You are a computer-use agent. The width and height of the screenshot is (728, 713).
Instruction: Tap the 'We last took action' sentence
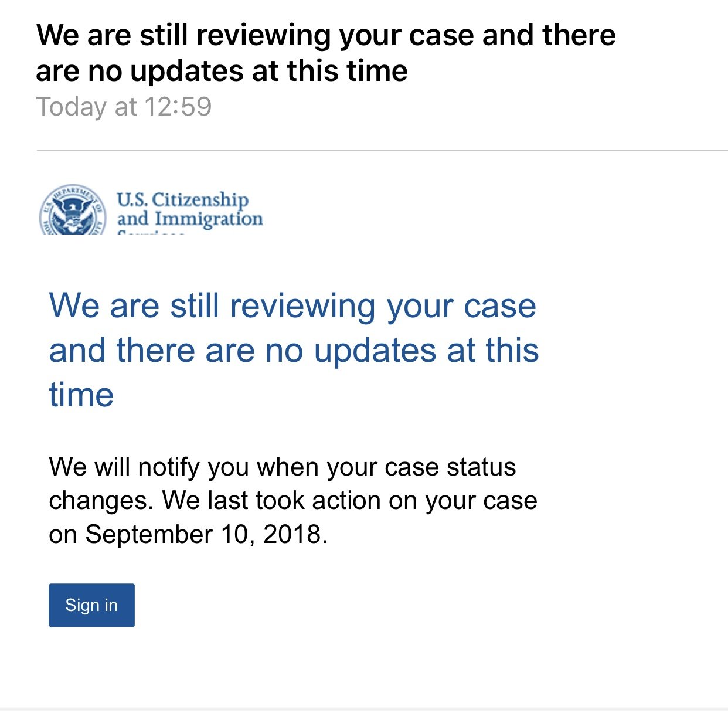pos(293,517)
